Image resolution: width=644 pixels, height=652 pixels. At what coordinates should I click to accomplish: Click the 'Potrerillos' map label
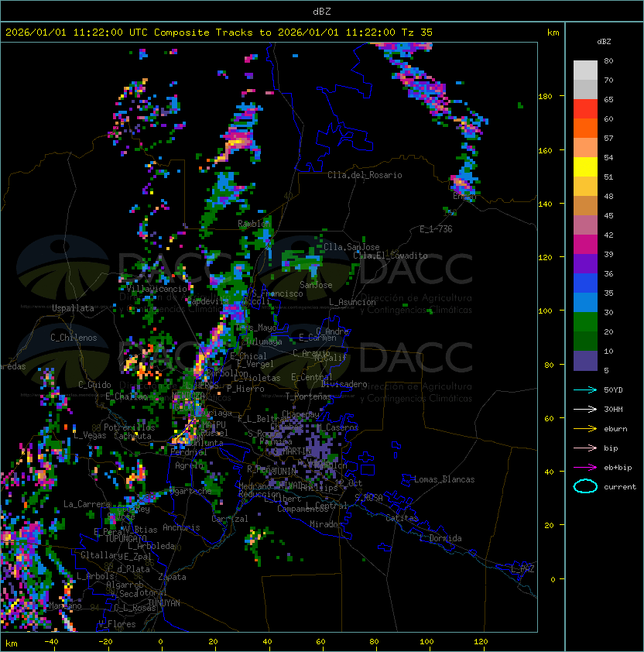[129, 427]
